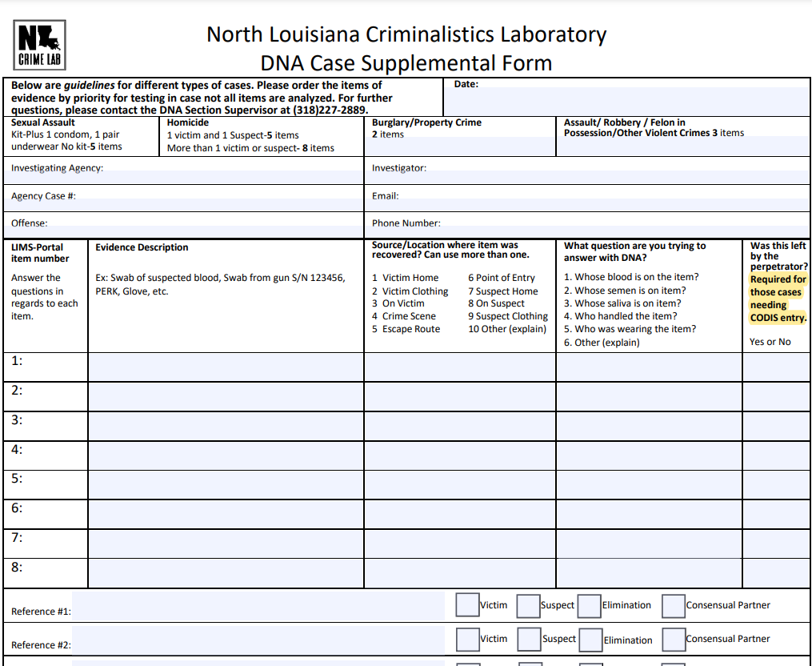Click the highlighted 'CODIS entry.' text

coord(778,318)
